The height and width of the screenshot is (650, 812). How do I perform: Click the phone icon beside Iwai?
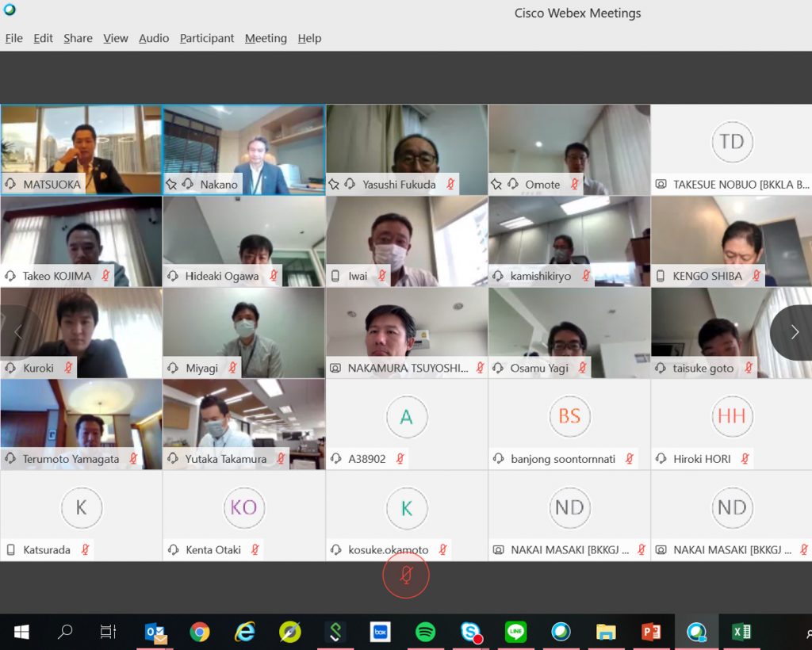(x=335, y=276)
